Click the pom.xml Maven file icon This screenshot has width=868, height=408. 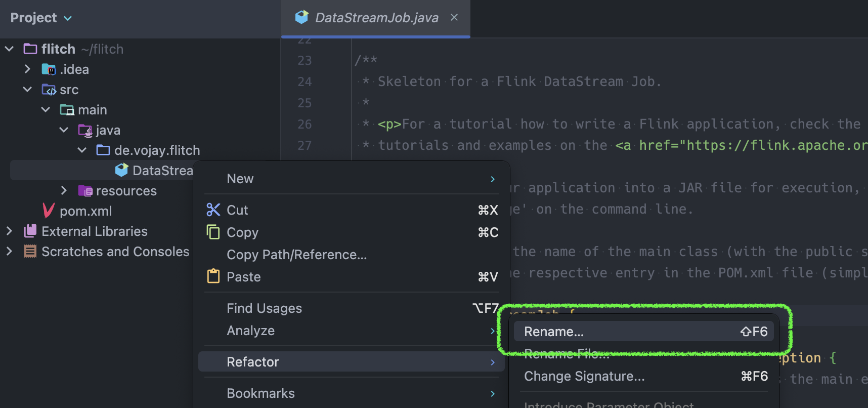pyautogui.click(x=49, y=211)
